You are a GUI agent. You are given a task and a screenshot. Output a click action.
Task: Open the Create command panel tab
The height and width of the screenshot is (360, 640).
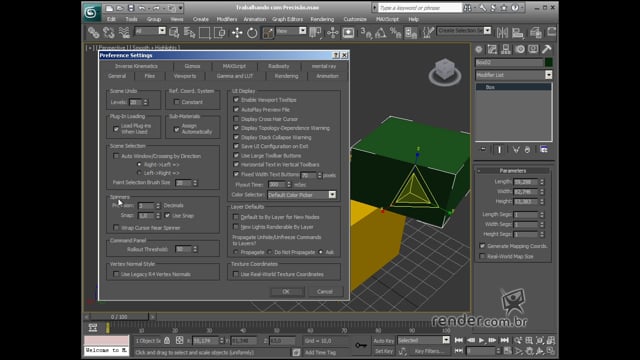479,49
